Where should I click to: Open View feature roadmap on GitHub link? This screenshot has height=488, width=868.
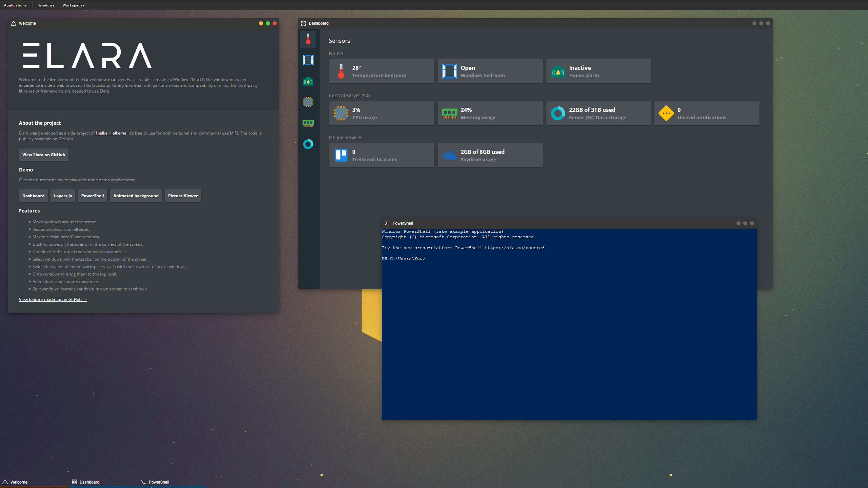point(53,300)
